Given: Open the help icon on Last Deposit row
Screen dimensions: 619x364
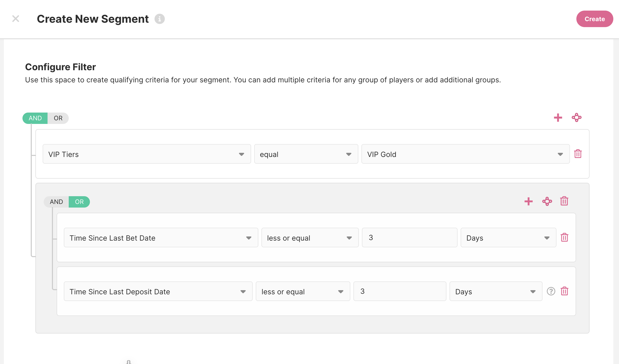Looking at the screenshot, I should (551, 291).
